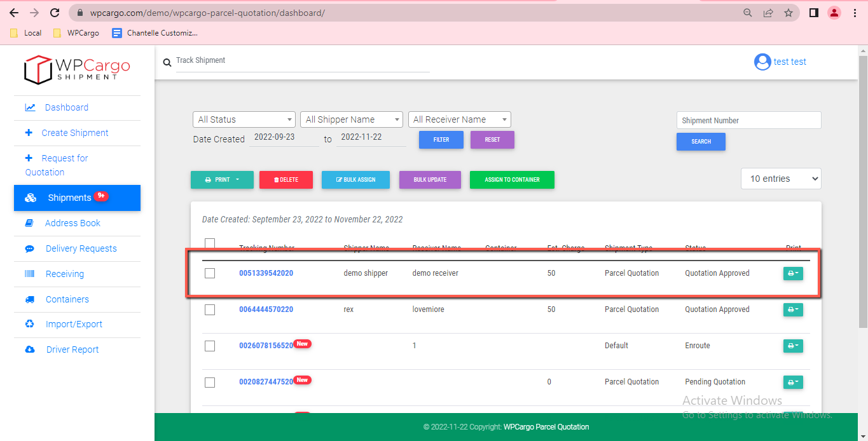
Task: Open the Chantelle Customiz... bookmark
Action: coord(155,33)
